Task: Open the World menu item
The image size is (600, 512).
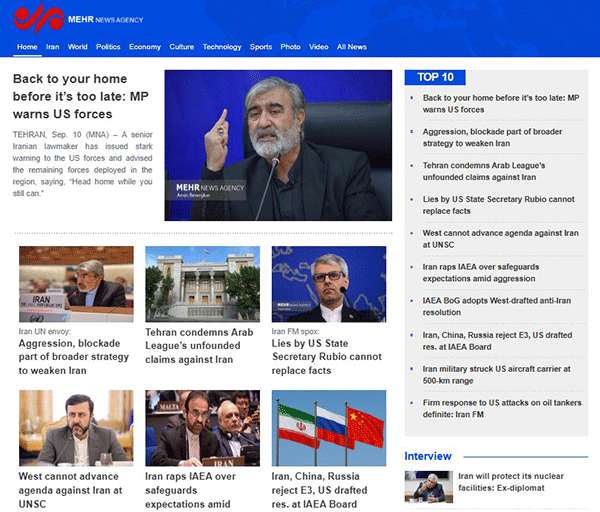Action: pyautogui.click(x=78, y=47)
